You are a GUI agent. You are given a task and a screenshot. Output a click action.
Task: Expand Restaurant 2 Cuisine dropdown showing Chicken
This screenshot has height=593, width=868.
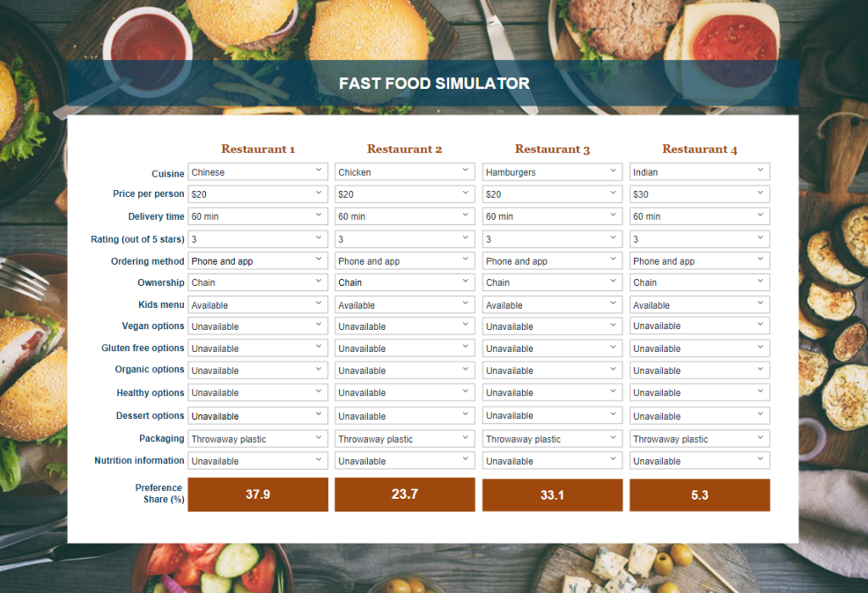click(x=404, y=172)
